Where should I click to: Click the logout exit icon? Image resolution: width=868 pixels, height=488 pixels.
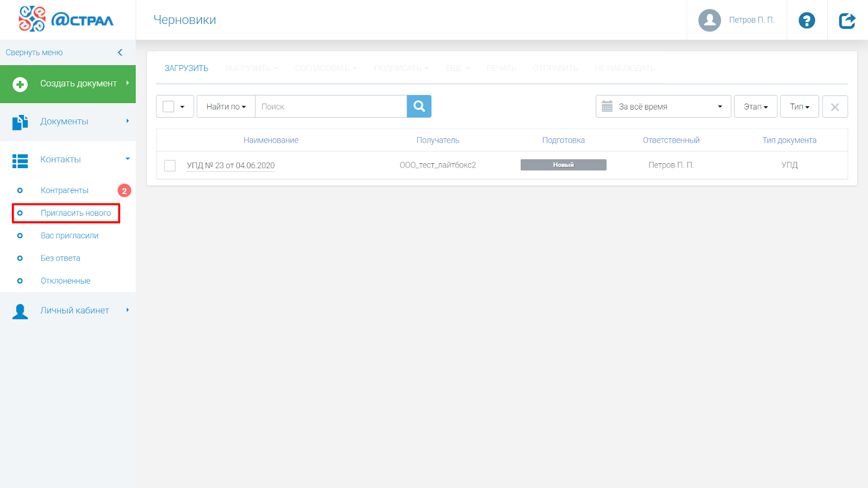pyautogui.click(x=847, y=21)
